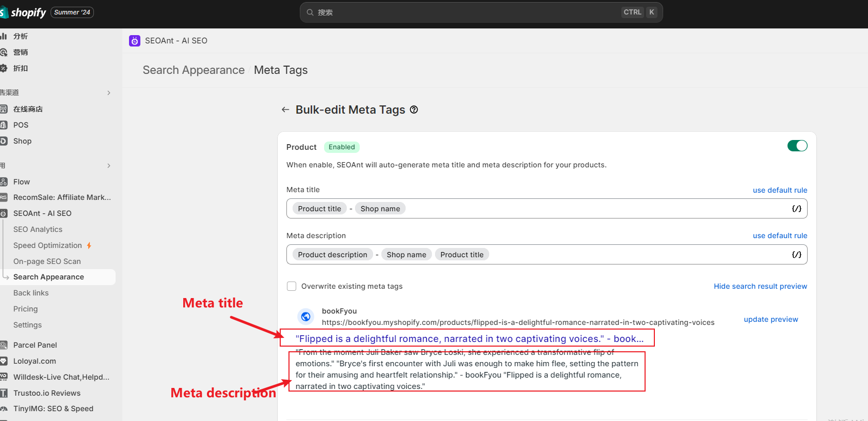Open Parcel Panel app
868x421 pixels.
click(x=35, y=345)
